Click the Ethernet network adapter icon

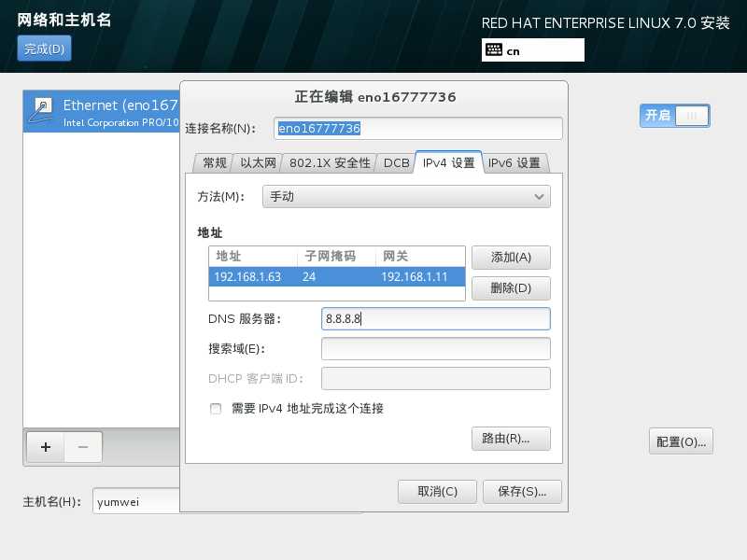coord(42,110)
